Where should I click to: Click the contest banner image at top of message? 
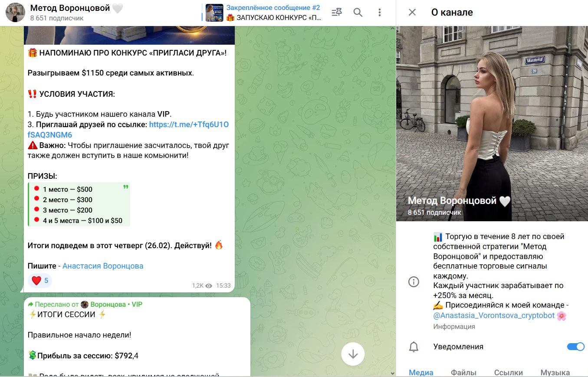(x=129, y=35)
